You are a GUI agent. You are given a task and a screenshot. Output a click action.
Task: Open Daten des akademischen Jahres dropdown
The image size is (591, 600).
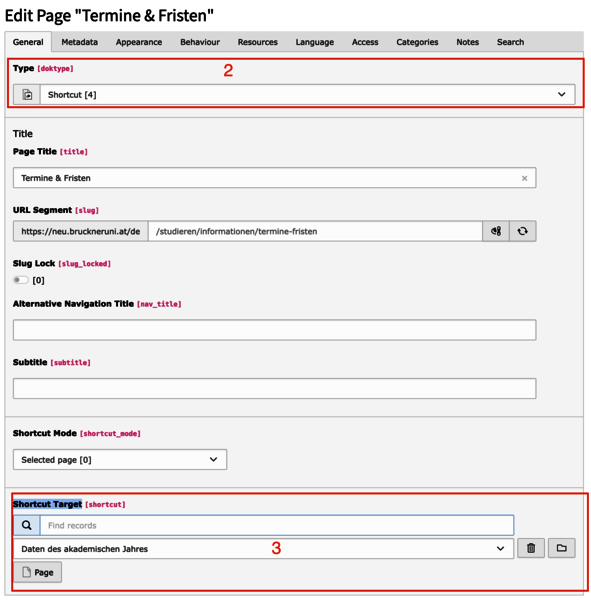pos(263,549)
